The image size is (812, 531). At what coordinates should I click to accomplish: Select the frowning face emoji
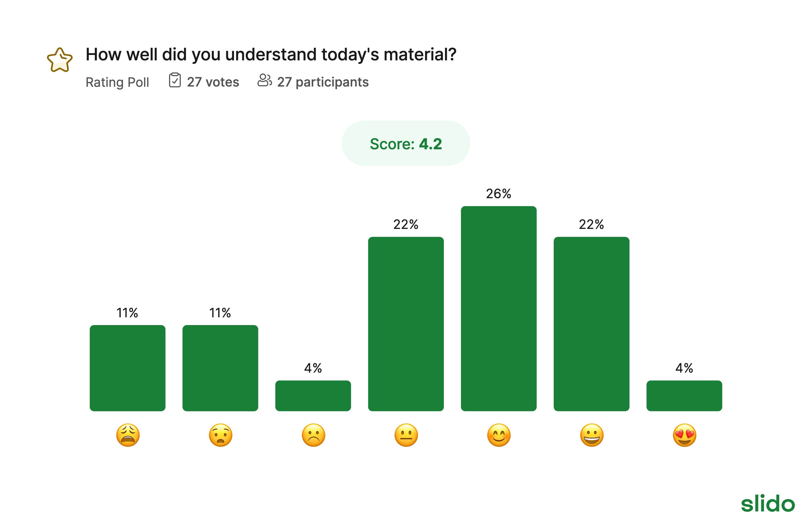click(314, 435)
